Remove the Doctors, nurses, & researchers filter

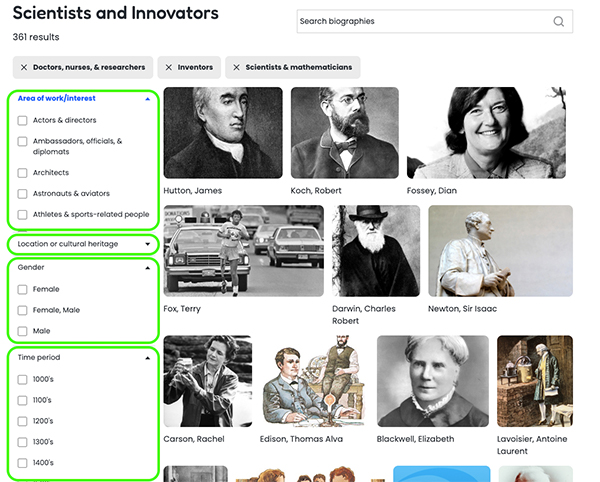click(24, 67)
